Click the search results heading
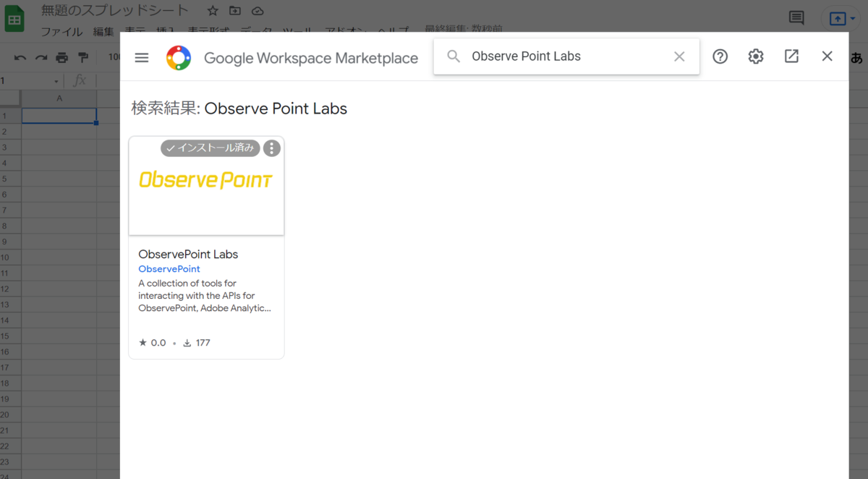 point(239,109)
